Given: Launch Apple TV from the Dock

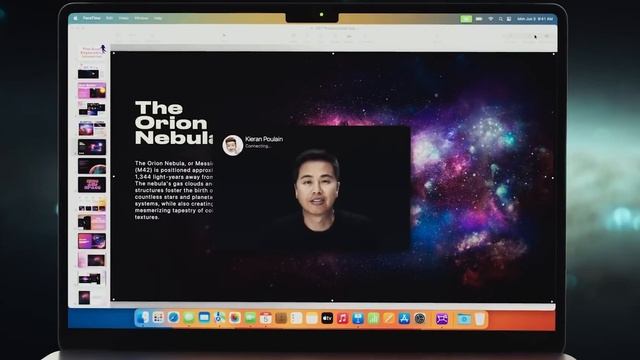Looking at the screenshot, I should tap(327, 318).
